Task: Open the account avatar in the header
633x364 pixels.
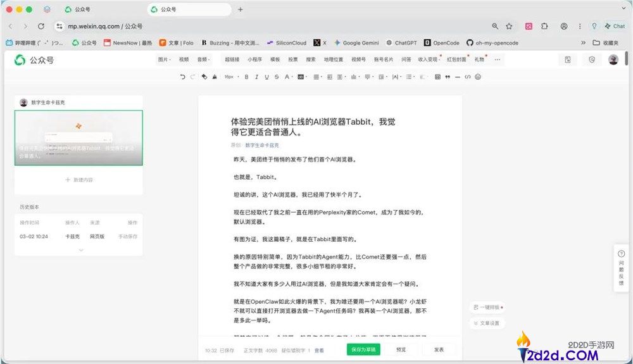Action: pos(613,60)
